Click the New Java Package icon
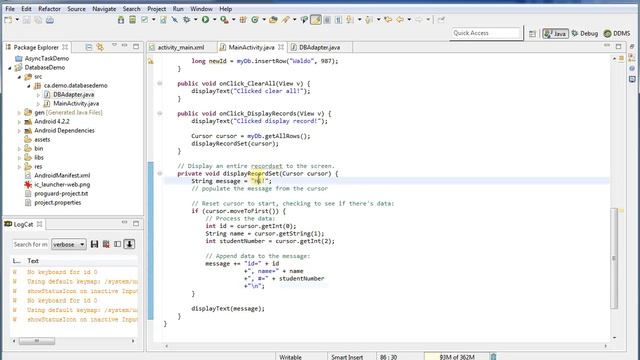Image resolution: width=640 pixels, height=360 pixels. (243, 20)
